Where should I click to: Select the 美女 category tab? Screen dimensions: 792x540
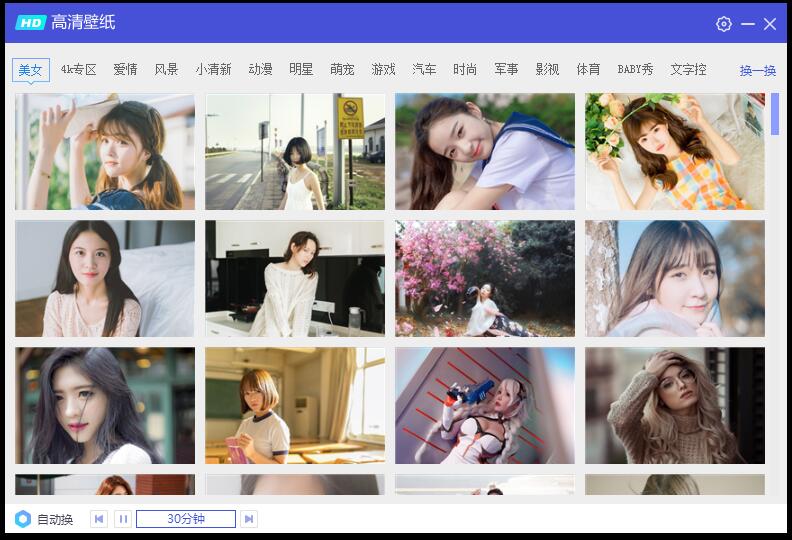[x=31, y=70]
